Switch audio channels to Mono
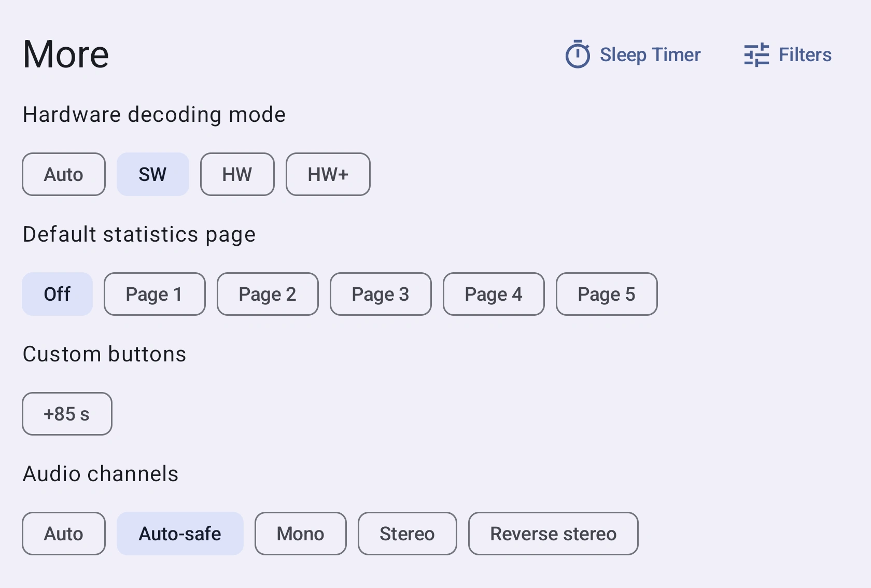The width and height of the screenshot is (871, 588). pos(300,534)
